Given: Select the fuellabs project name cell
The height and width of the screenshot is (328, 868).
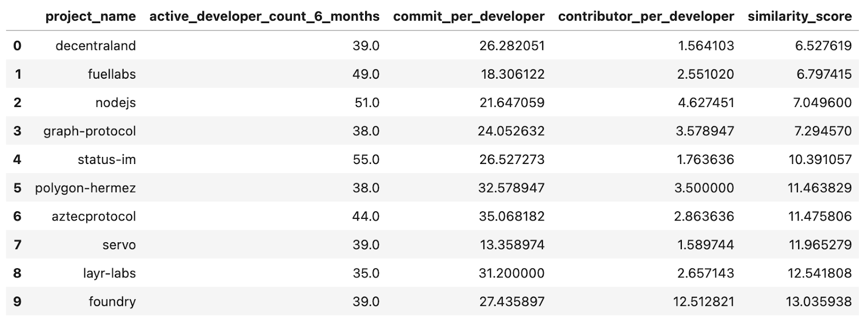Looking at the screenshot, I should click(112, 74).
